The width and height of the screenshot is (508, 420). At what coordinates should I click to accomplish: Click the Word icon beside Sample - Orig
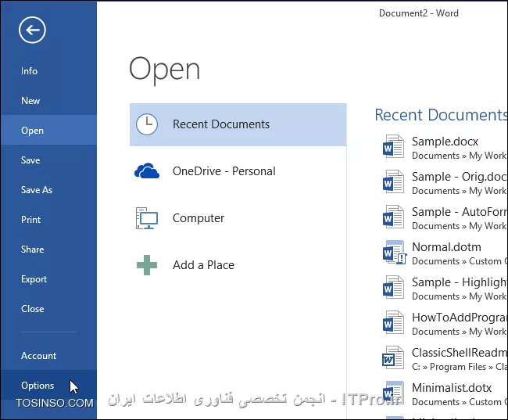393,182
